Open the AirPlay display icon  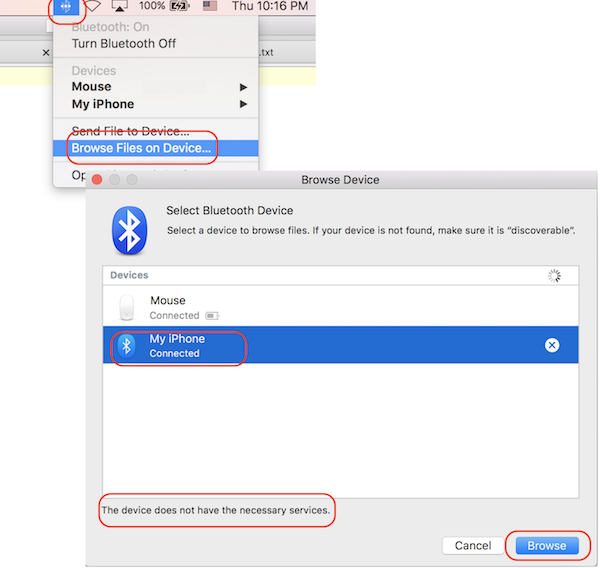tap(120, 5)
